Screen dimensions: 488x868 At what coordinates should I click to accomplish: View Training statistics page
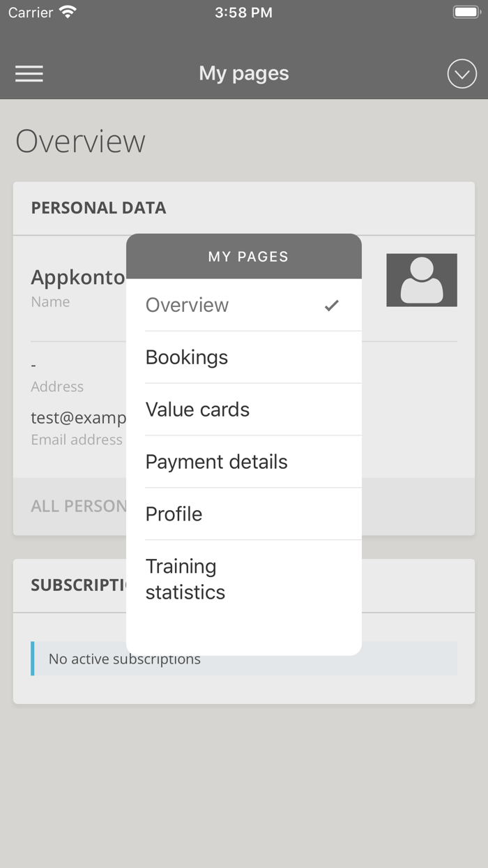point(185,579)
